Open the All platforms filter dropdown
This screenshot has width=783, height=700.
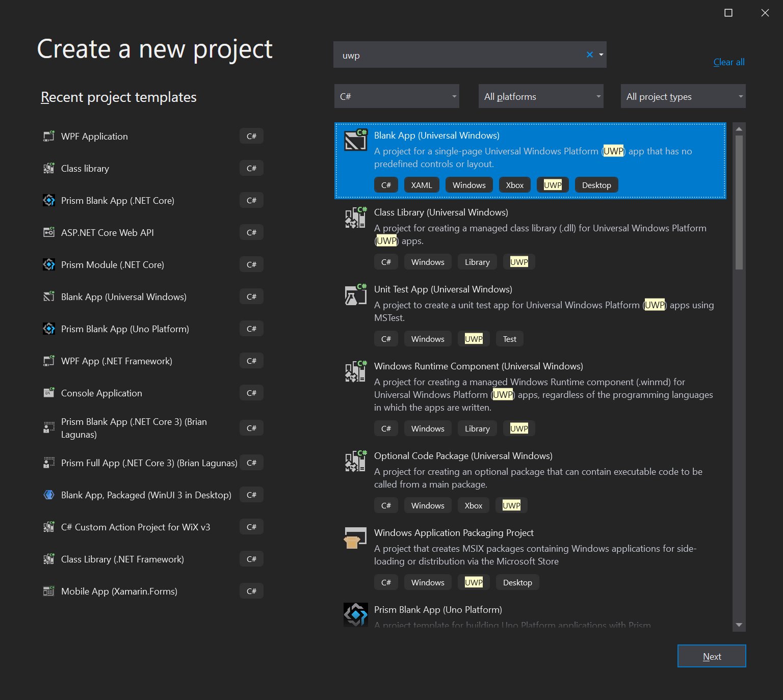[x=541, y=96]
